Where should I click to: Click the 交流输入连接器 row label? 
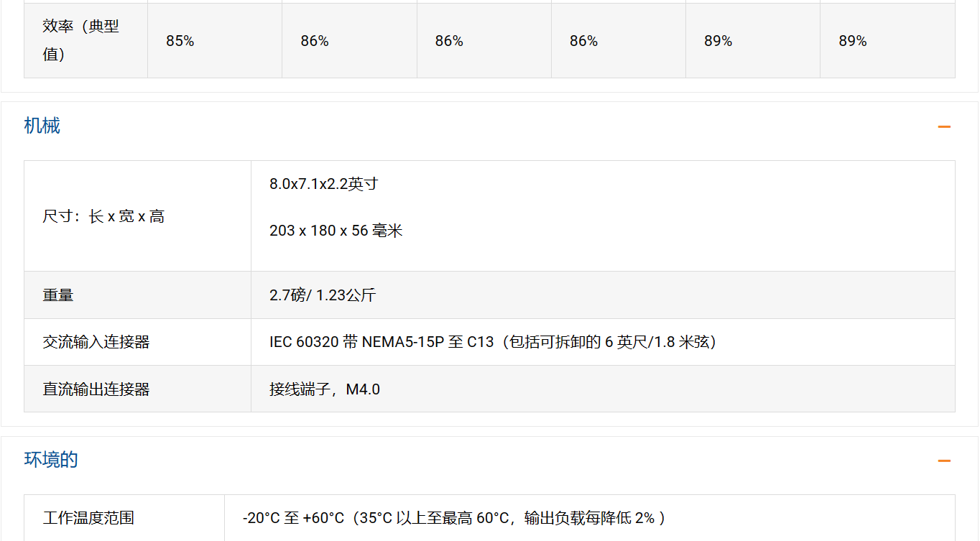[96, 342]
